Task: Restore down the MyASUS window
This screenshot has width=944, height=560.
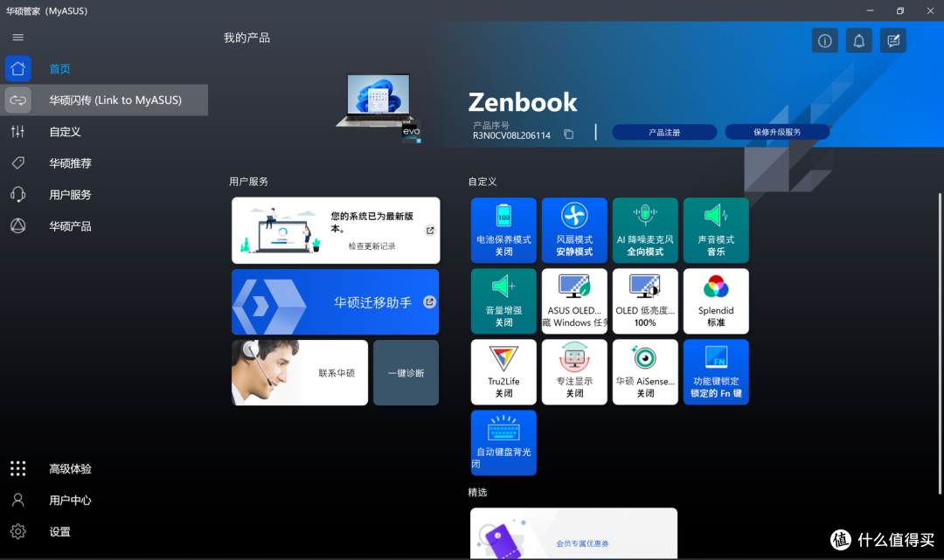Action: pyautogui.click(x=900, y=10)
